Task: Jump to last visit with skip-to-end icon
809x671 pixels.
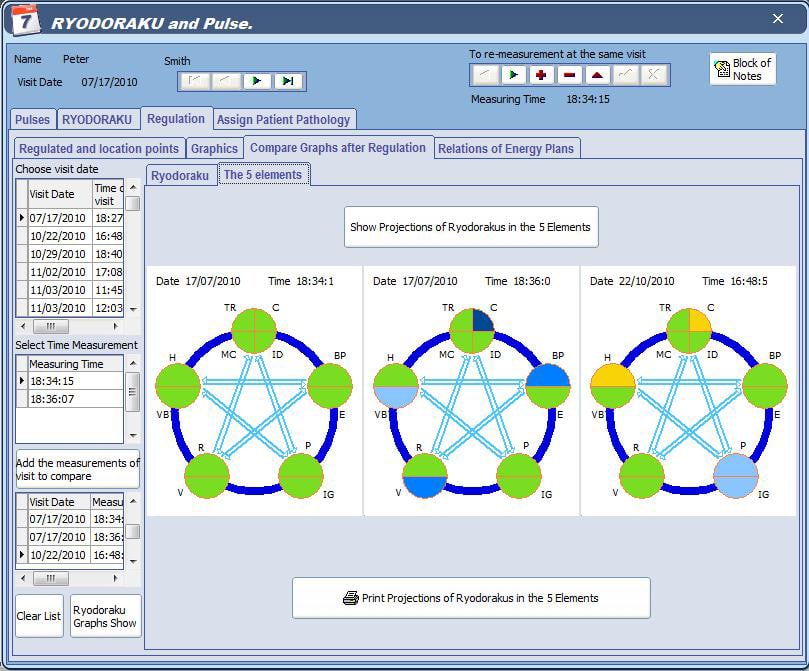Action: point(288,81)
